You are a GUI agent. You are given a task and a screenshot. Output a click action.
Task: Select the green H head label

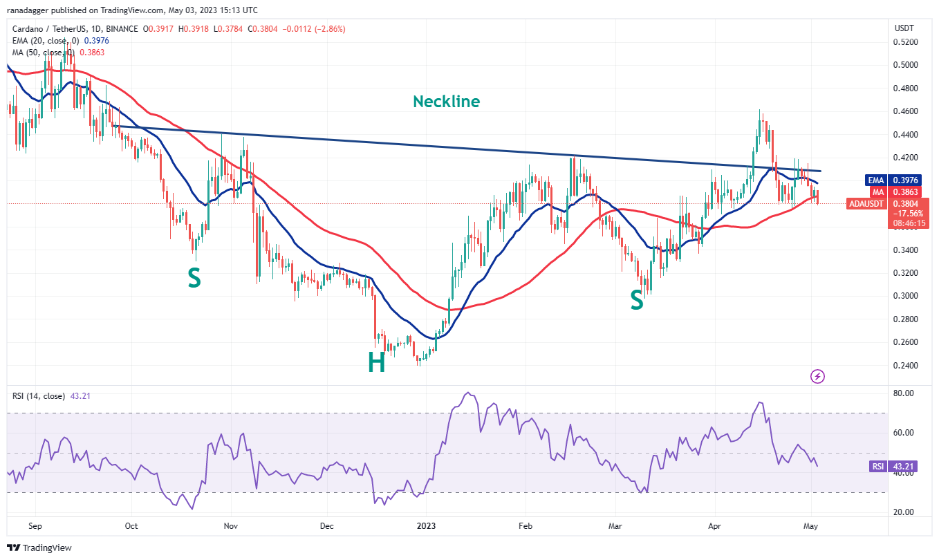coord(376,362)
